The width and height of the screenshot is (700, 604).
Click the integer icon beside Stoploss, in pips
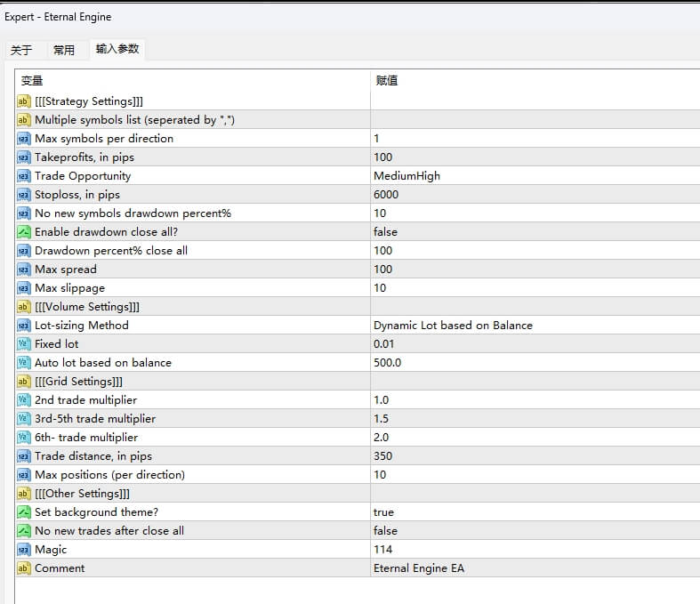pos(24,195)
